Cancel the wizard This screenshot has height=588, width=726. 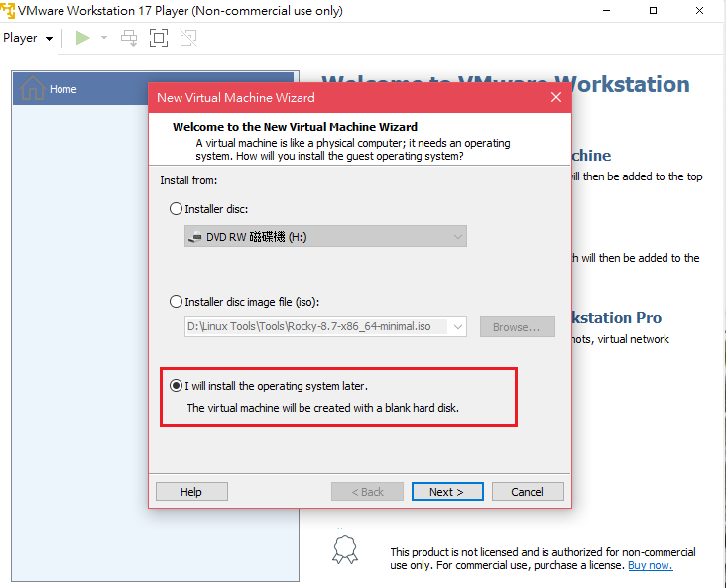coord(528,491)
